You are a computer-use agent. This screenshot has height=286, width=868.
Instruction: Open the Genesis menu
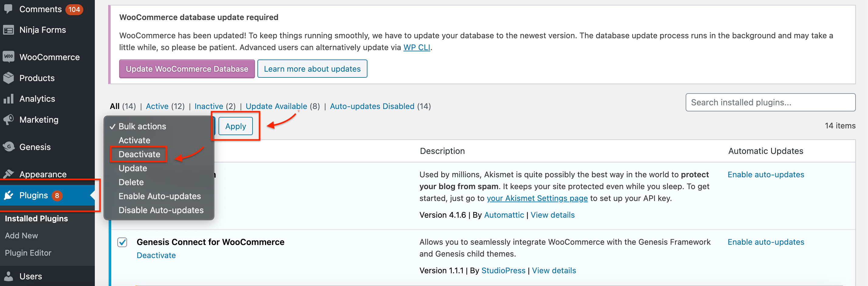36,147
